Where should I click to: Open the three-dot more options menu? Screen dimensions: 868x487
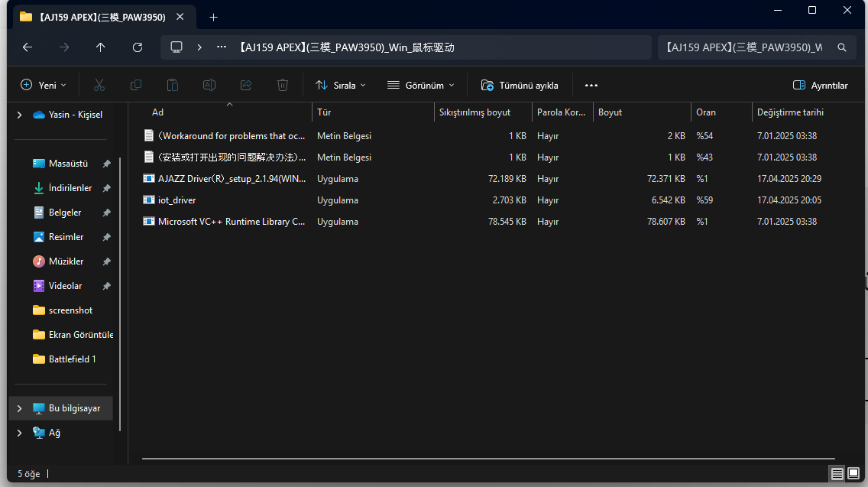[x=591, y=85]
